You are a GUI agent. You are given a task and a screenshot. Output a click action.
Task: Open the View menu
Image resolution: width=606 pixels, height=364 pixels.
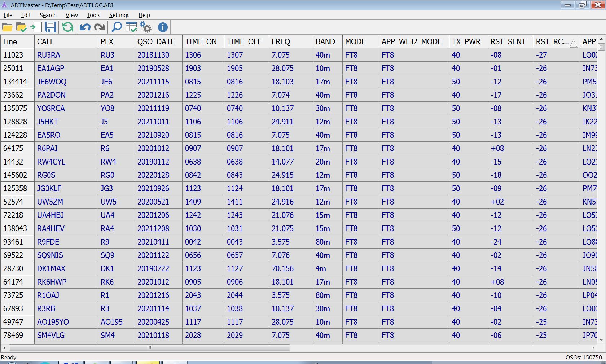[x=71, y=15]
